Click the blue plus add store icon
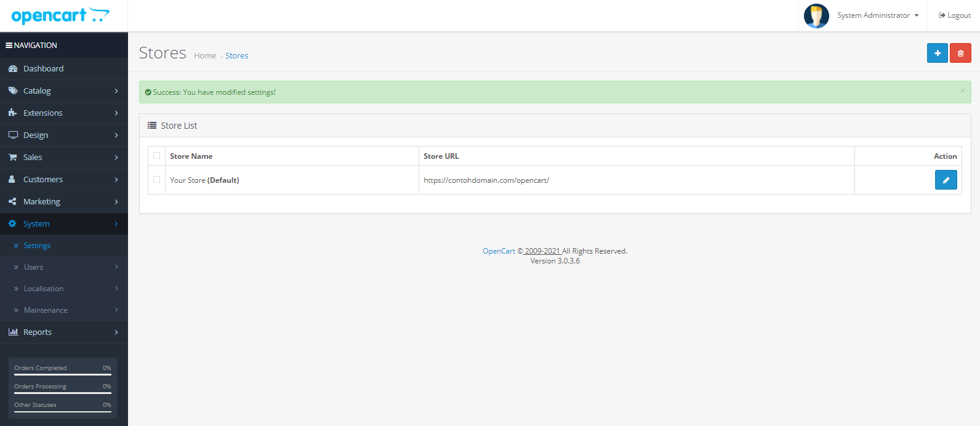Screen dimensions: 980x426 (937, 53)
